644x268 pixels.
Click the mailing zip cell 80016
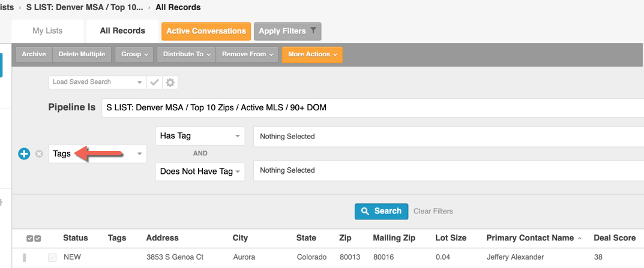[x=384, y=257]
